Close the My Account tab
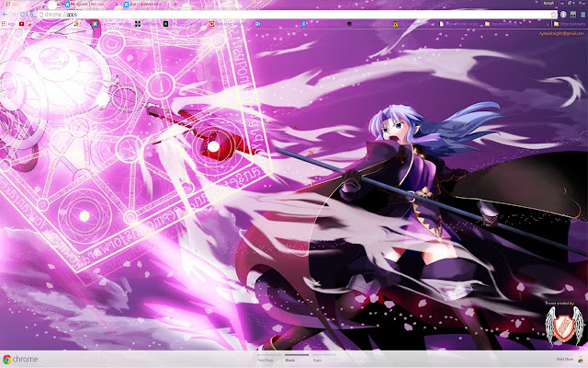Image resolution: width=588 pixels, height=368 pixels. point(116,4)
